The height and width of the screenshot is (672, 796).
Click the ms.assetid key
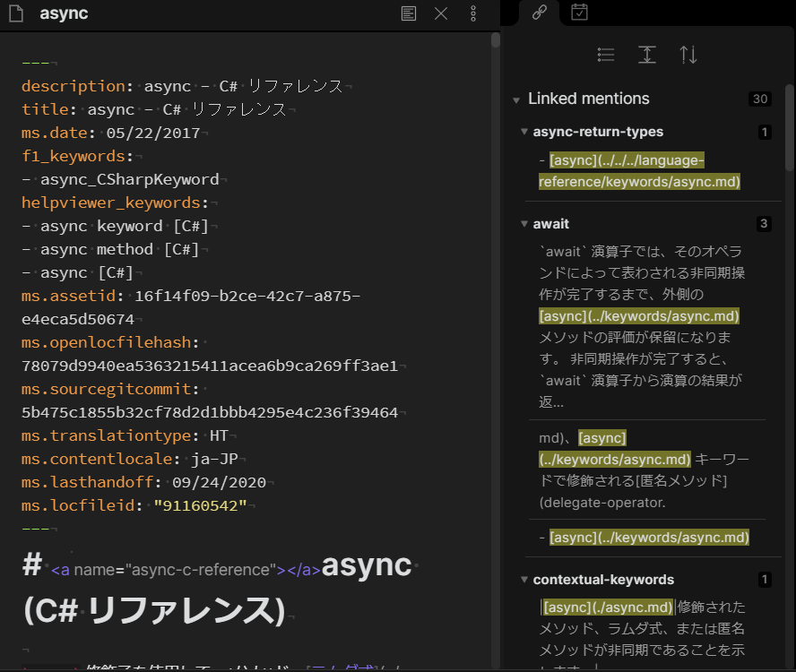coord(68,296)
